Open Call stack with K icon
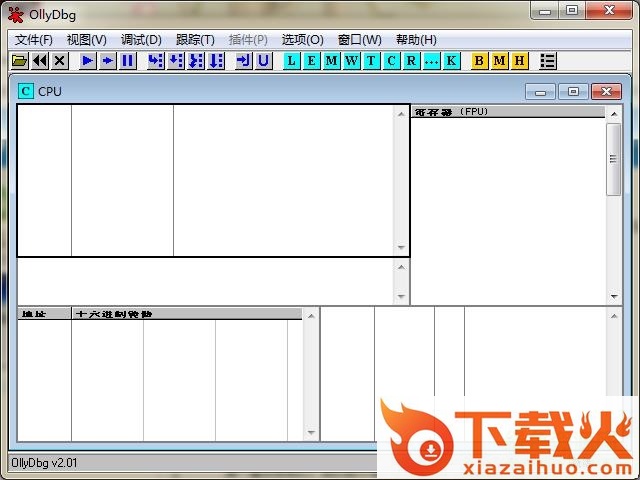Viewport: 640px width, 480px height. [x=451, y=61]
